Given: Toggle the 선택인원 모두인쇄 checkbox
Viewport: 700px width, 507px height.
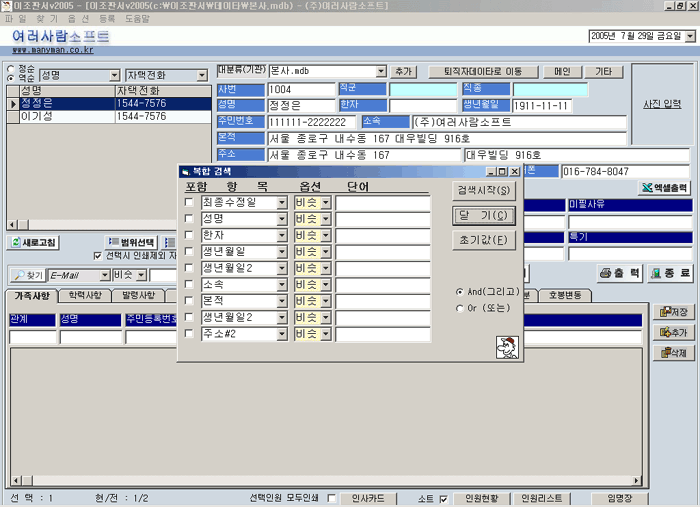Looking at the screenshot, I should tap(332, 498).
